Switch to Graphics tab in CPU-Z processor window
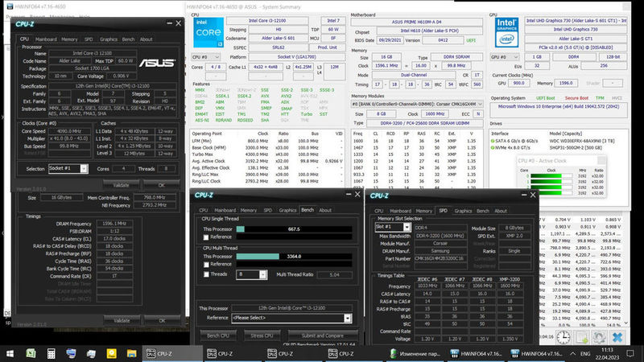 pos(109,39)
